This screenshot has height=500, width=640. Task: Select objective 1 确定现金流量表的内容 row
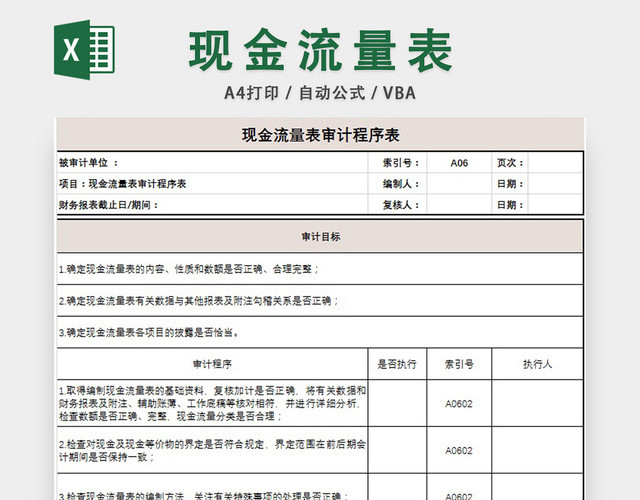[320, 269]
